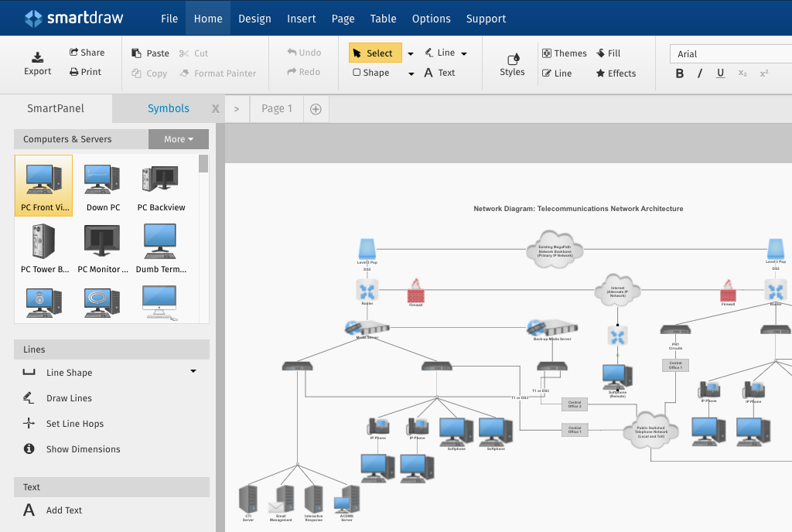Open the Line style option beside Styles
Viewport: 792px width, 532px height.
coord(557,73)
